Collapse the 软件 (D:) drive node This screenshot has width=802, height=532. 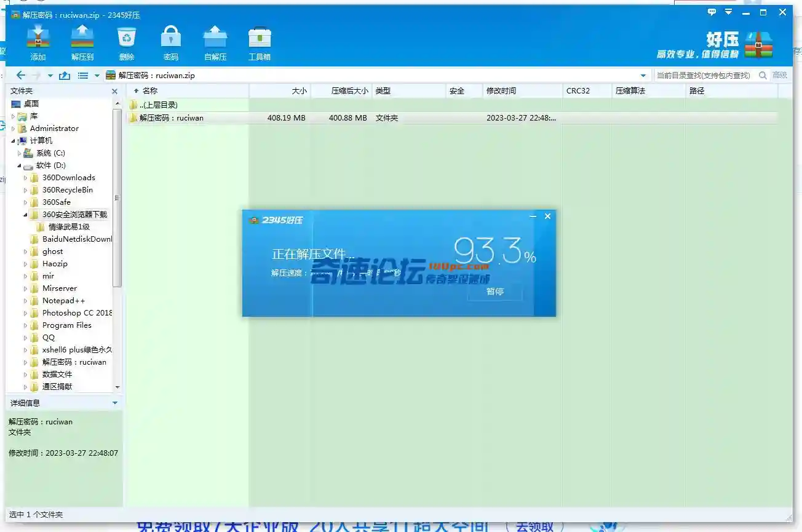click(x=20, y=165)
